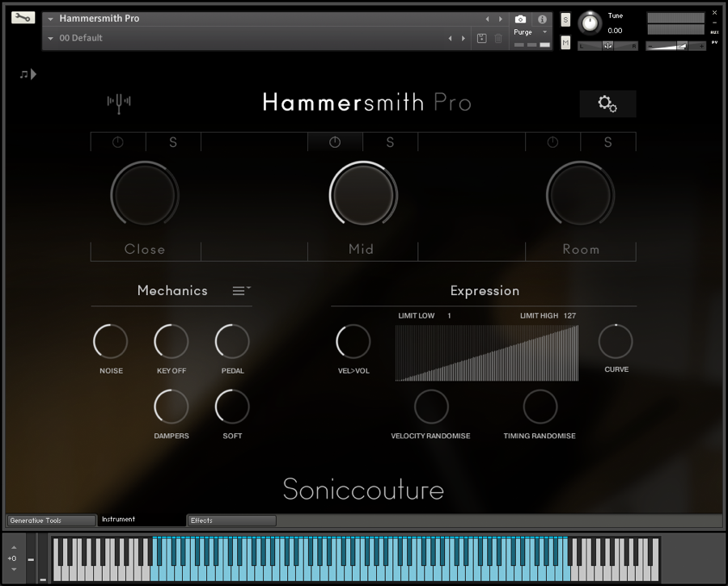Click the Tune value 0.00
Screen dimensions: 728x586
pos(615,31)
